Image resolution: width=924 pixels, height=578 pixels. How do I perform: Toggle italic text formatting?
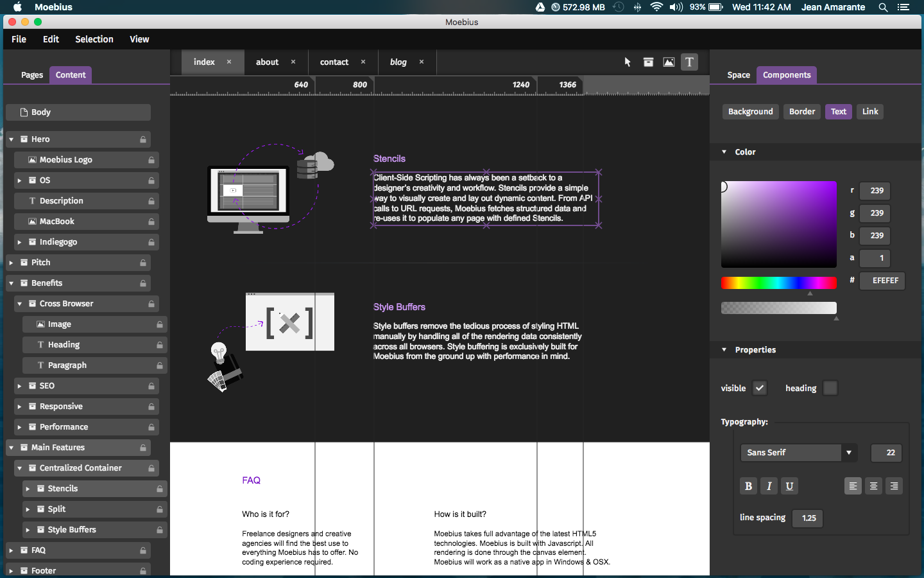tap(769, 486)
